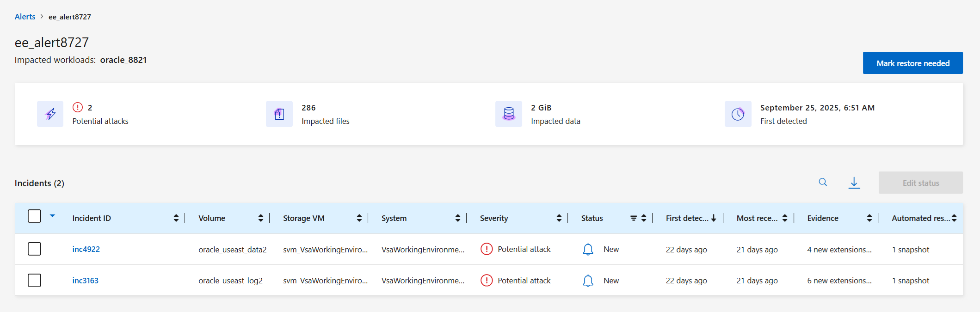980x312 pixels.
Task: Click the Status column filter icon
Action: pos(634,218)
